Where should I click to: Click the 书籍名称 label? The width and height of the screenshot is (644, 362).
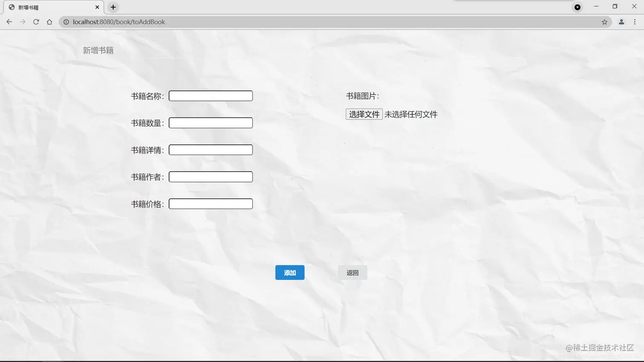pyautogui.click(x=147, y=96)
